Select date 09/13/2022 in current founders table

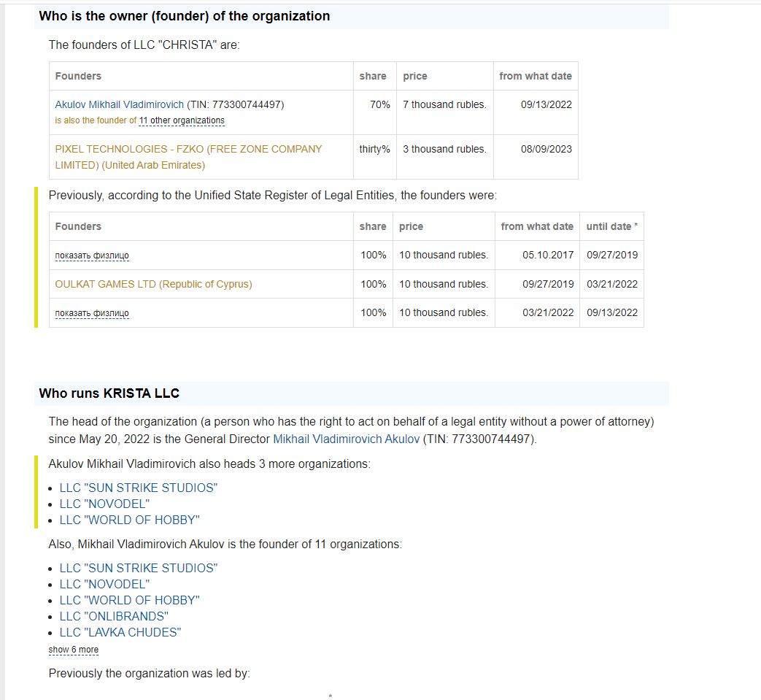(536, 112)
